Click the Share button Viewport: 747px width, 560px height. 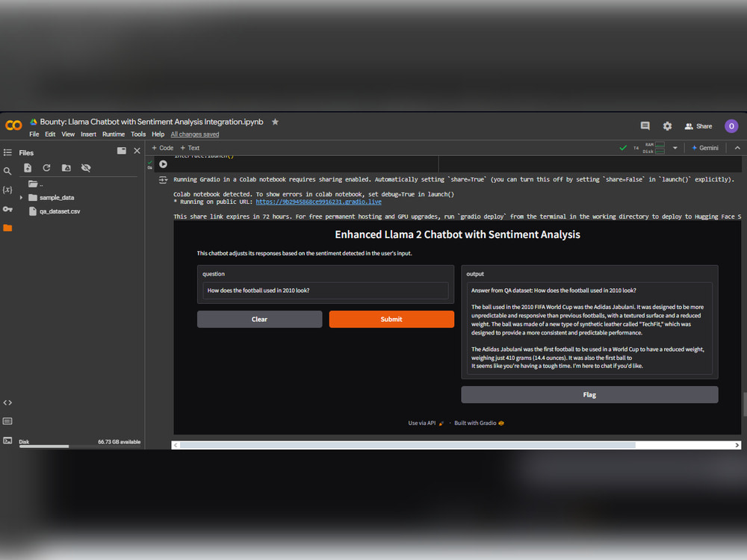[698, 126]
